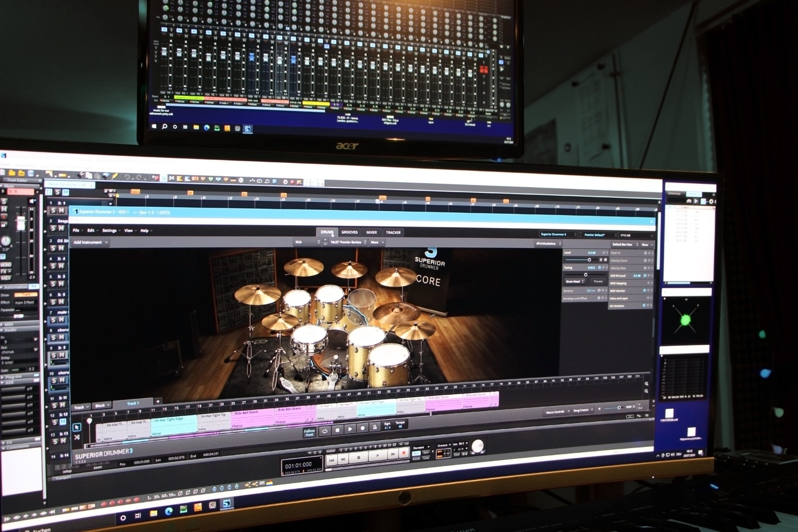Open the Show dropdown in property panel

(x=647, y=245)
